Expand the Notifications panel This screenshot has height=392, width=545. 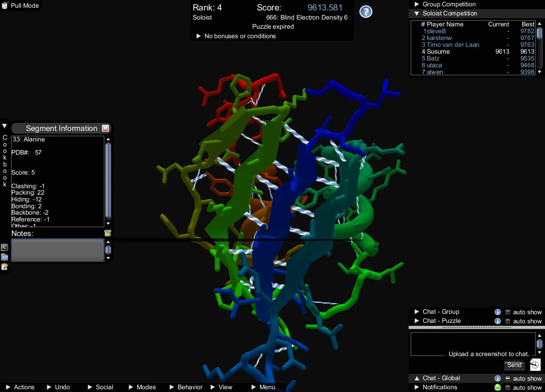[x=416, y=387]
